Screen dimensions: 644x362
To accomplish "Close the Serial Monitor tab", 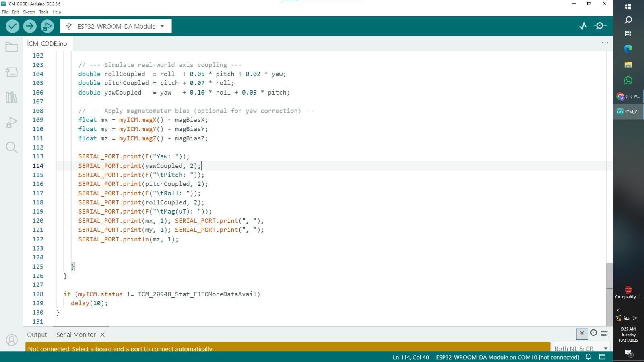I will [102, 335].
